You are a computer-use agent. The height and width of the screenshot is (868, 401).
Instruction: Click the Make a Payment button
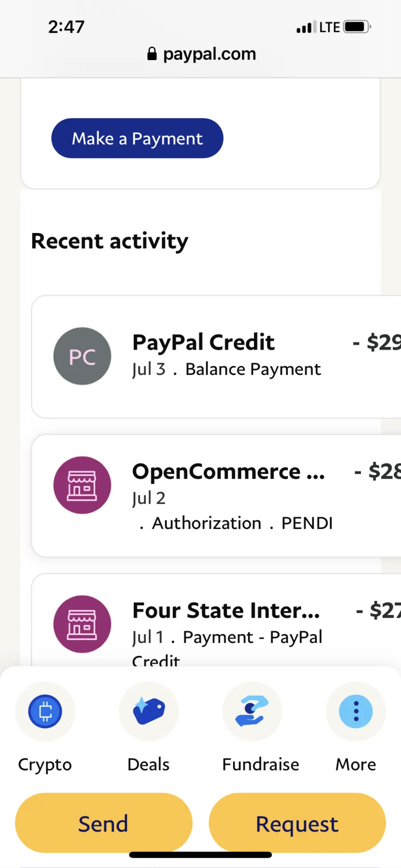(x=137, y=138)
